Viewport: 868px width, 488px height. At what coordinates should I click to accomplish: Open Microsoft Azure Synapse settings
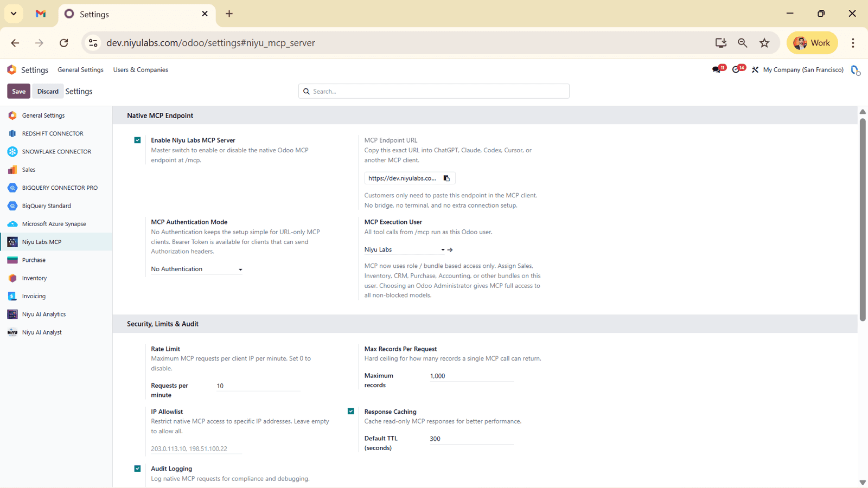tap(56, 224)
